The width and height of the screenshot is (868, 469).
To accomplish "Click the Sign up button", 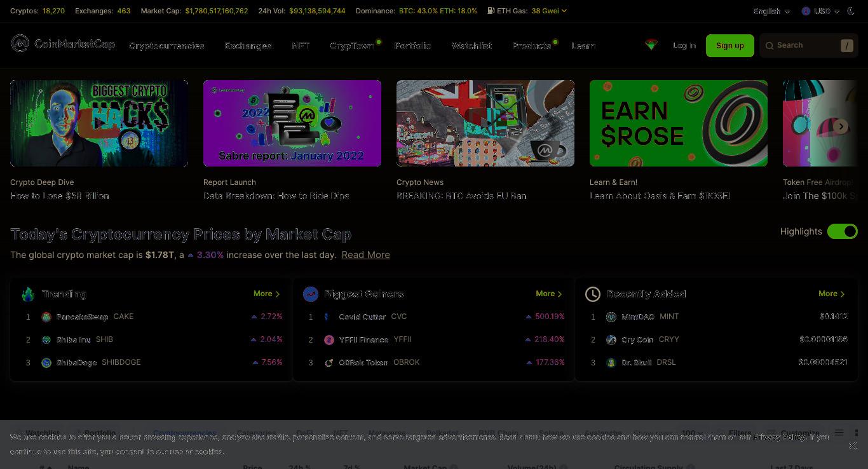I will click(x=729, y=46).
